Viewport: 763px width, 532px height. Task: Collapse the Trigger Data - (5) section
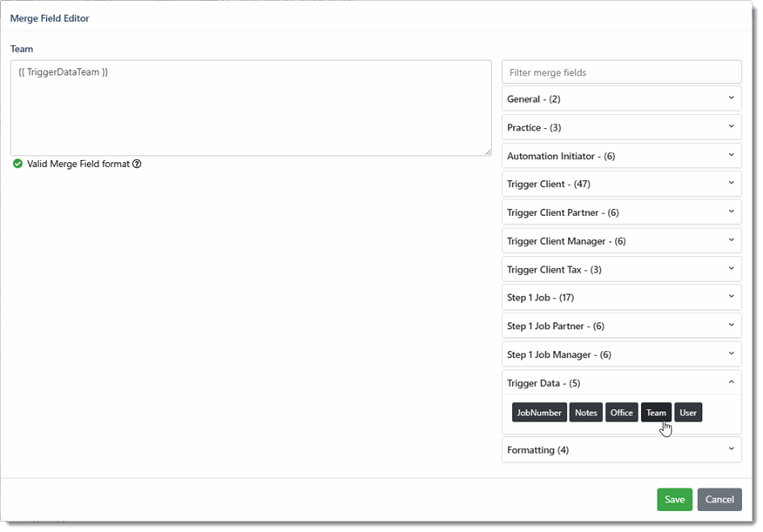point(621,383)
